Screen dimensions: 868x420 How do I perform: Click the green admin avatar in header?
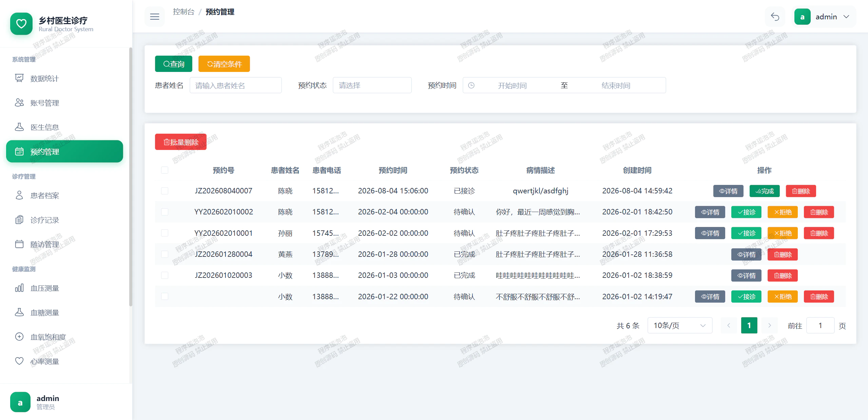(x=802, y=17)
